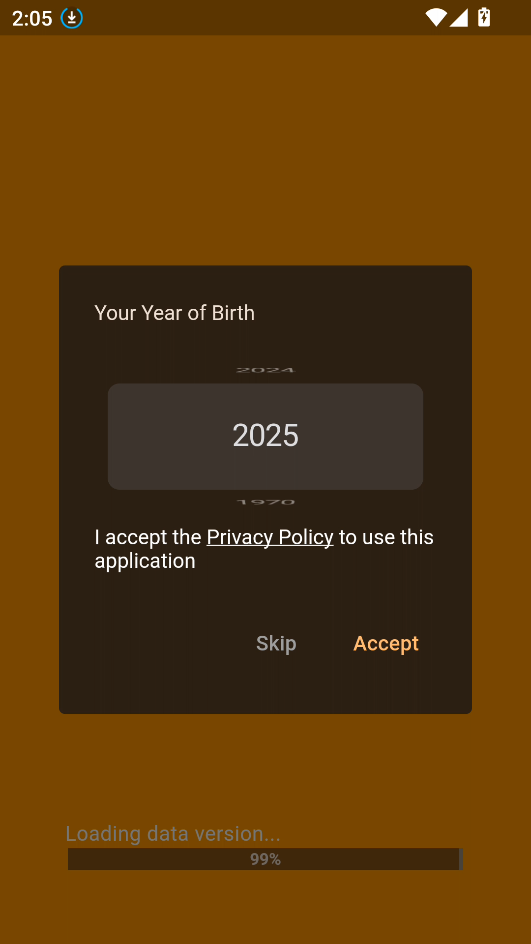Select year 2024 above the picker
Viewport: 531px width, 944px height.
click(266, 370)
